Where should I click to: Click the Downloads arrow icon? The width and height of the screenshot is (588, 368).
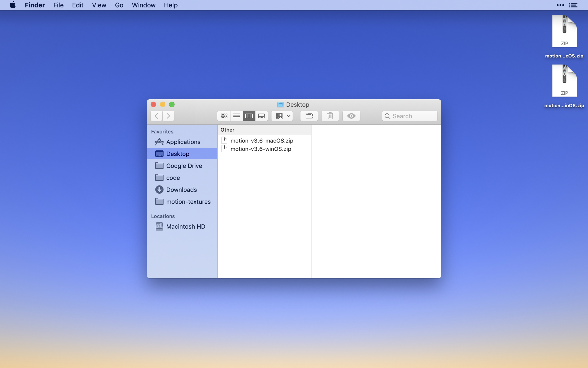click(x=159, y=190)
